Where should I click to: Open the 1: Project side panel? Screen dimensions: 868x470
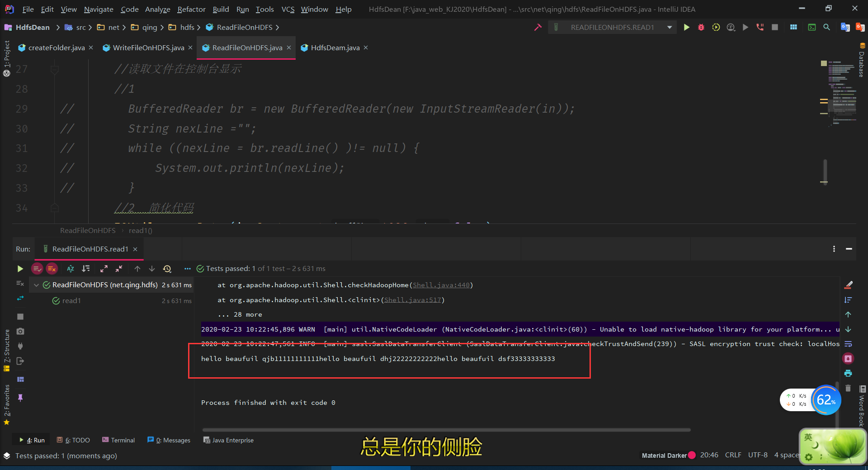click(7, 59)
